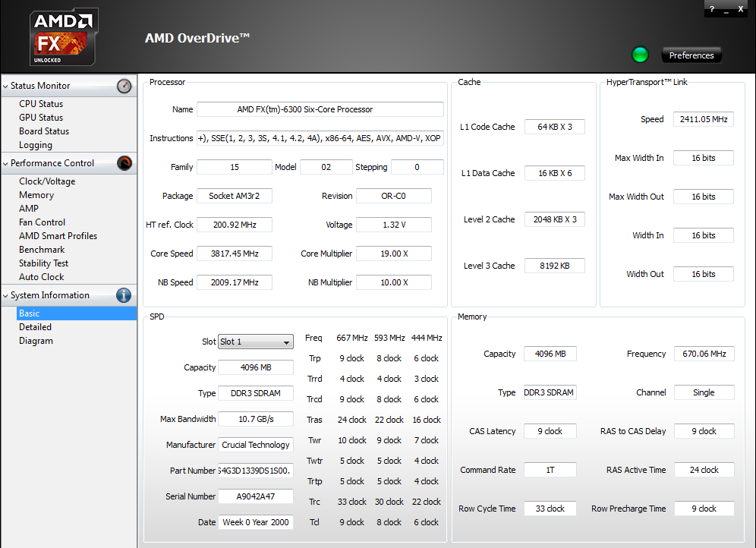Click the NB Speed value field

pyautogui.click(x=235, y=282)
